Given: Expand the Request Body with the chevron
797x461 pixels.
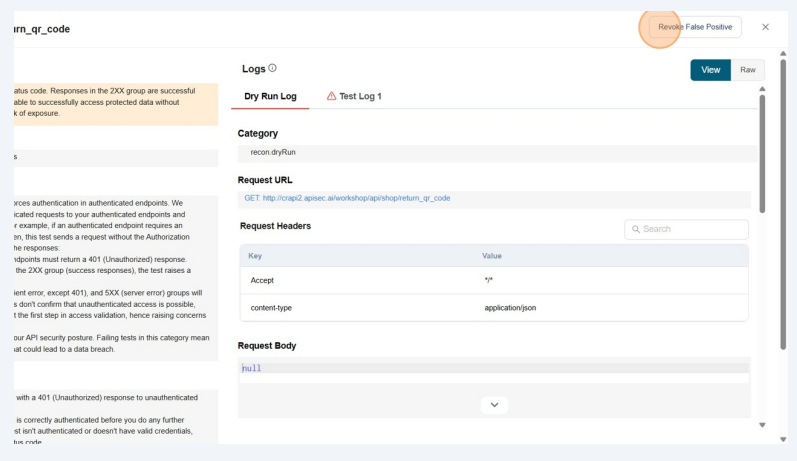Looking at the screenshot, I should click(493, 404).
